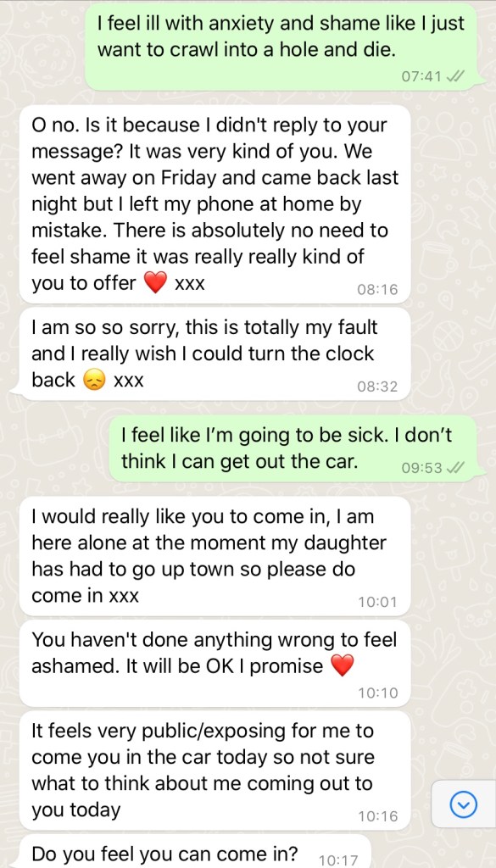Click the 08:32 timestamp

(x=377, y=387)
